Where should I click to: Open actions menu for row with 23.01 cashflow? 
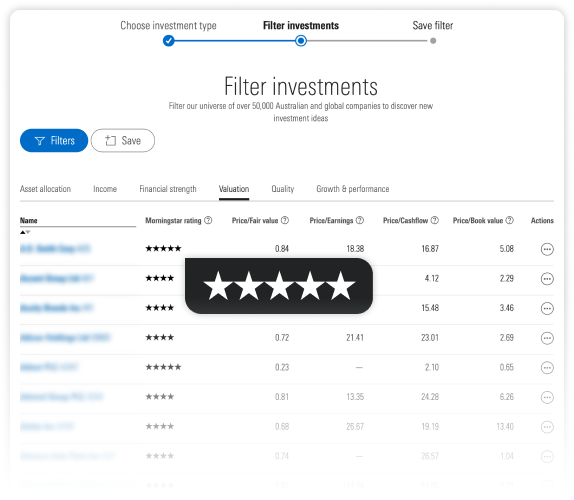(x=547, y=338)
